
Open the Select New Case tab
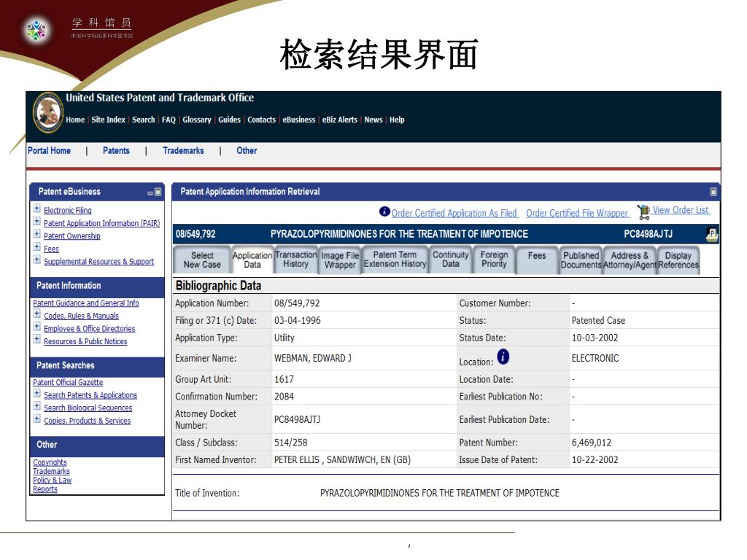[x=202, y=260]
